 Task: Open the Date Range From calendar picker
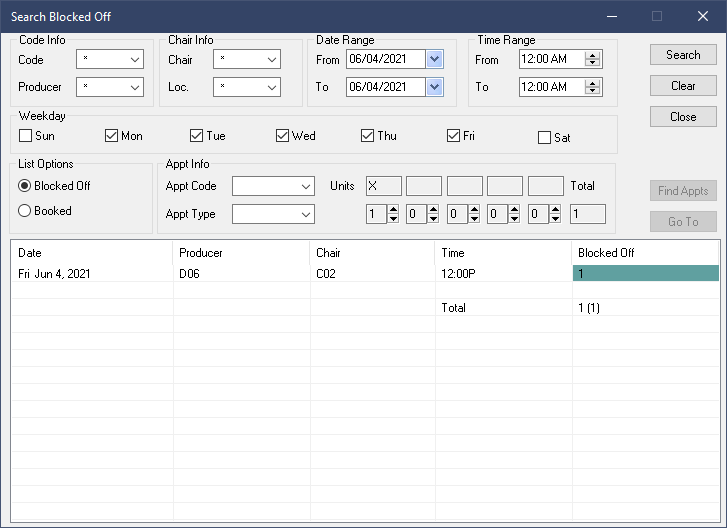tap(434, 59)
